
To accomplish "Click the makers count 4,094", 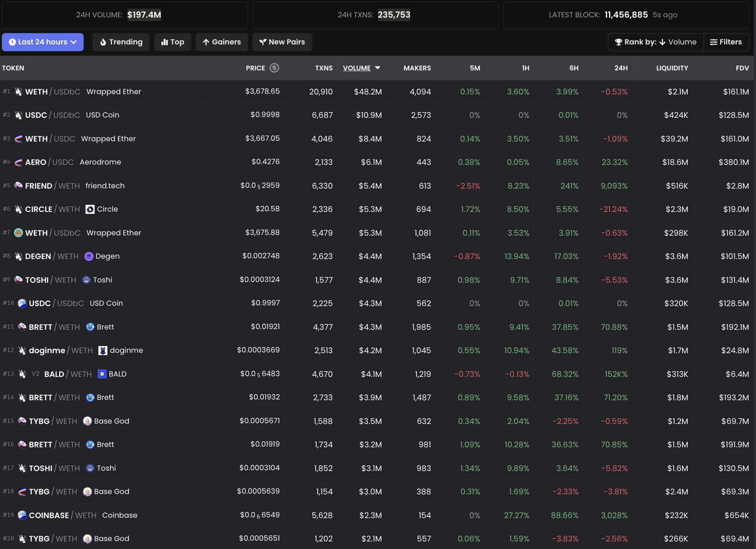I will pos(420,91).
